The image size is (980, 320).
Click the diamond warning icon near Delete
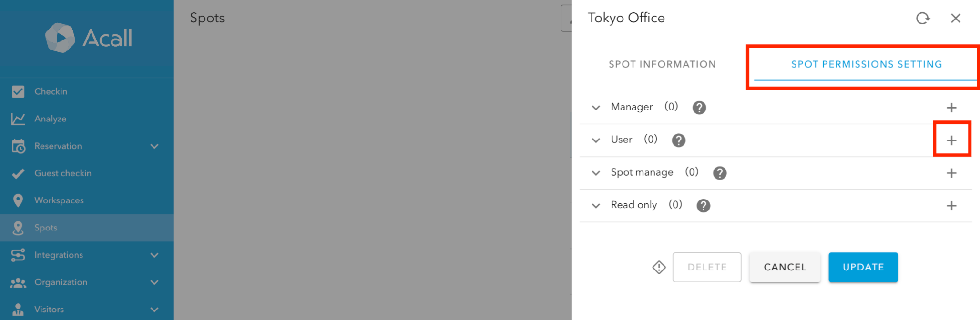pyautogui.click(x=659, y=268)
